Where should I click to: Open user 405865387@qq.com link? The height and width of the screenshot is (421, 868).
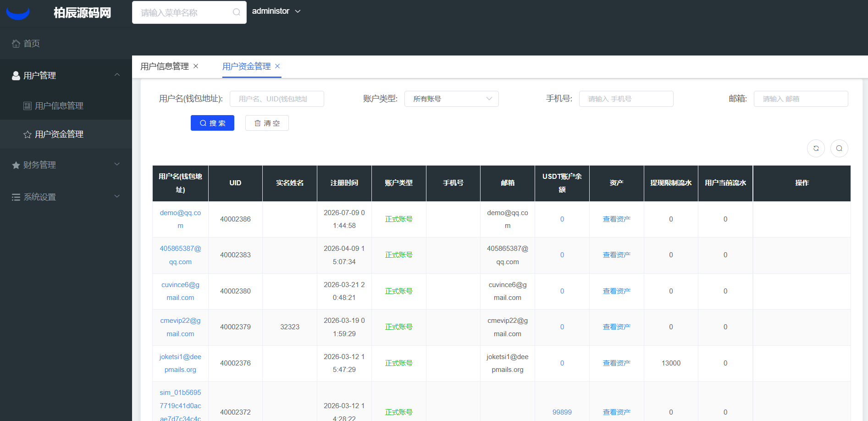(180, 255)
